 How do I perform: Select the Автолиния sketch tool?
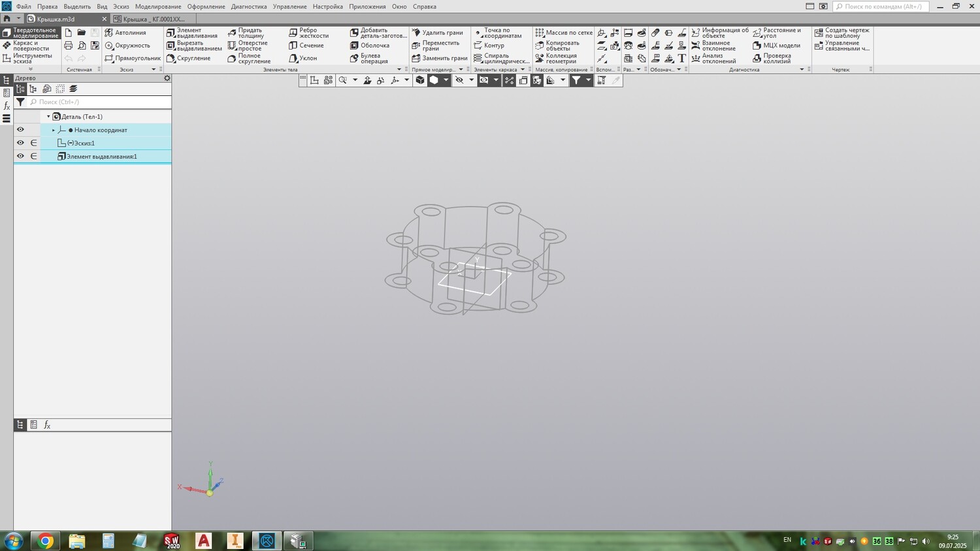[x=125, y=33]
